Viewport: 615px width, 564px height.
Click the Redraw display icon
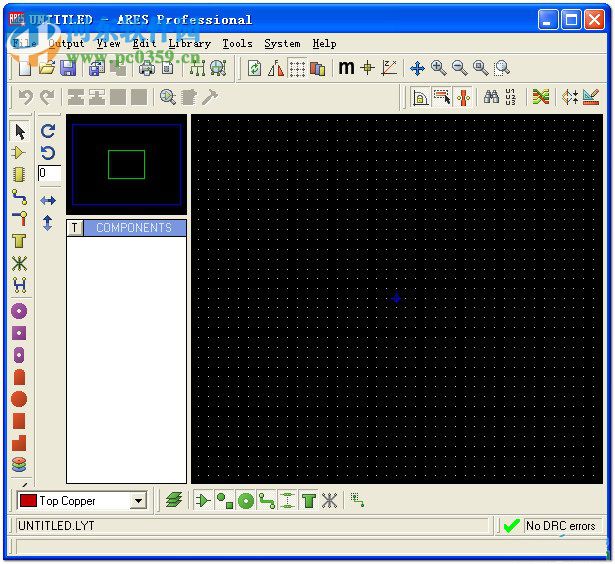coord(255,68)
